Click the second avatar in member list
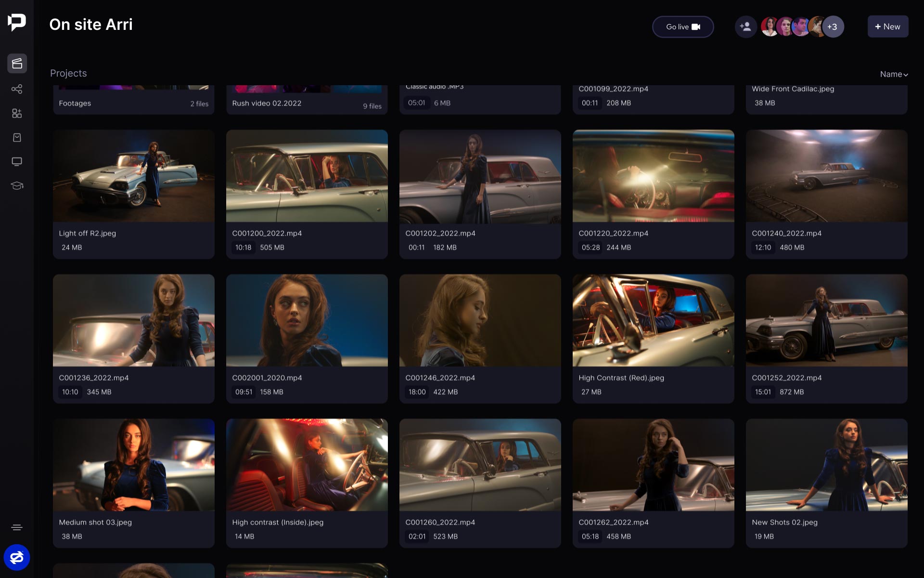The width and height of the screenshot is (924, 578). pos(785,26)
